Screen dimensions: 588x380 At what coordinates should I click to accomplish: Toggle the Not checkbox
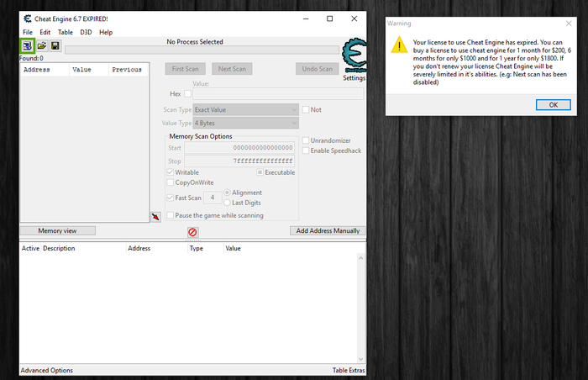pos(306,109)
